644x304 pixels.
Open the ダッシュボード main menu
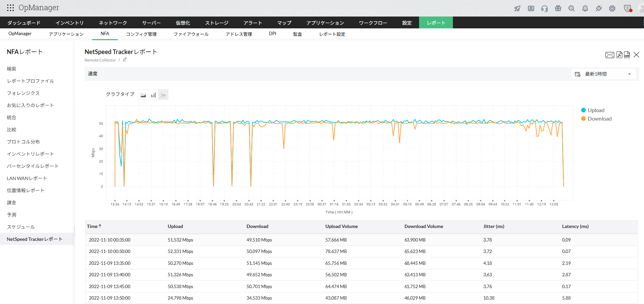[24, 23]
